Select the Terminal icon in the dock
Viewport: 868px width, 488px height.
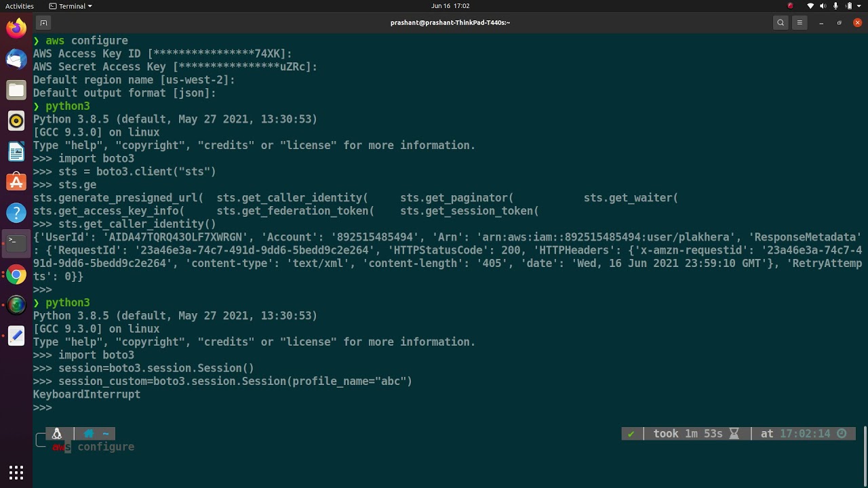[16, 243]
